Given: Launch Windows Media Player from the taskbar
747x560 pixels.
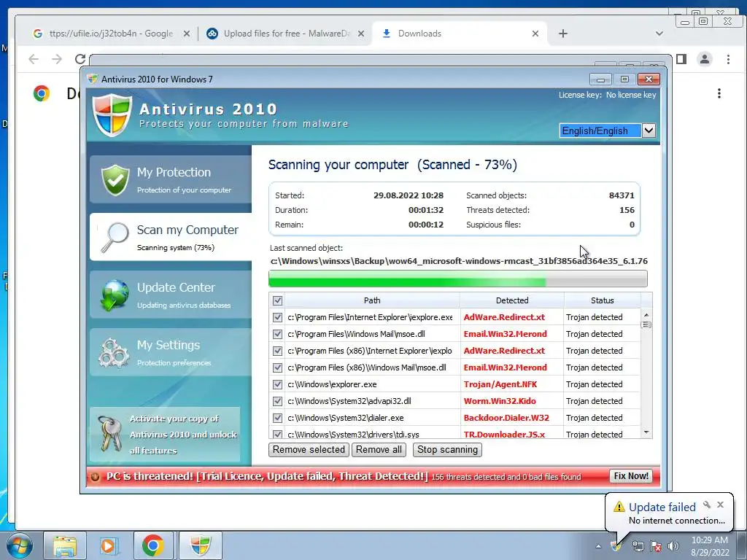Looking at the screenshot, I should pos(109,545).
